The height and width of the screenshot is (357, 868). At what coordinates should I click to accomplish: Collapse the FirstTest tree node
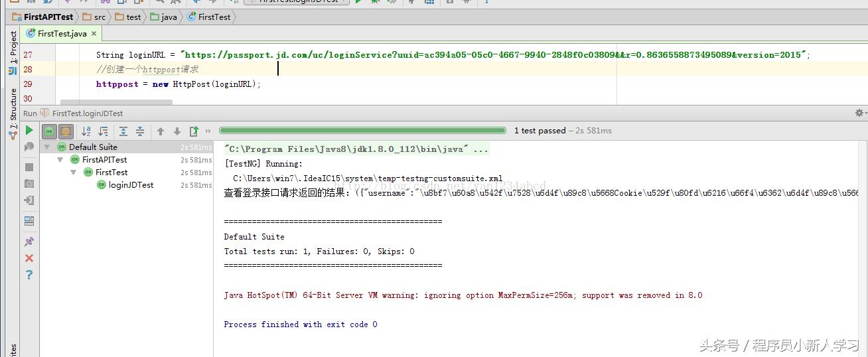[74, 173]
